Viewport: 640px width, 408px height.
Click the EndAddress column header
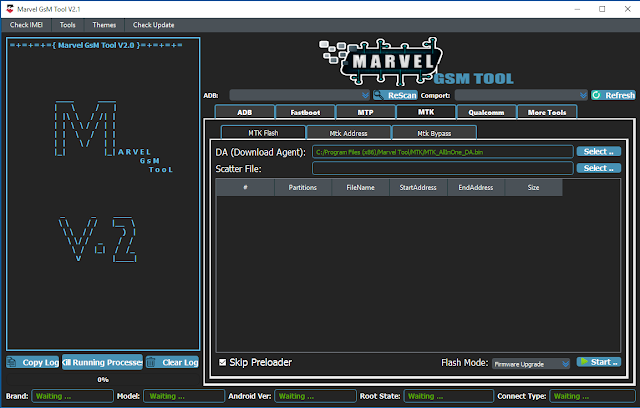pos(476,187)
